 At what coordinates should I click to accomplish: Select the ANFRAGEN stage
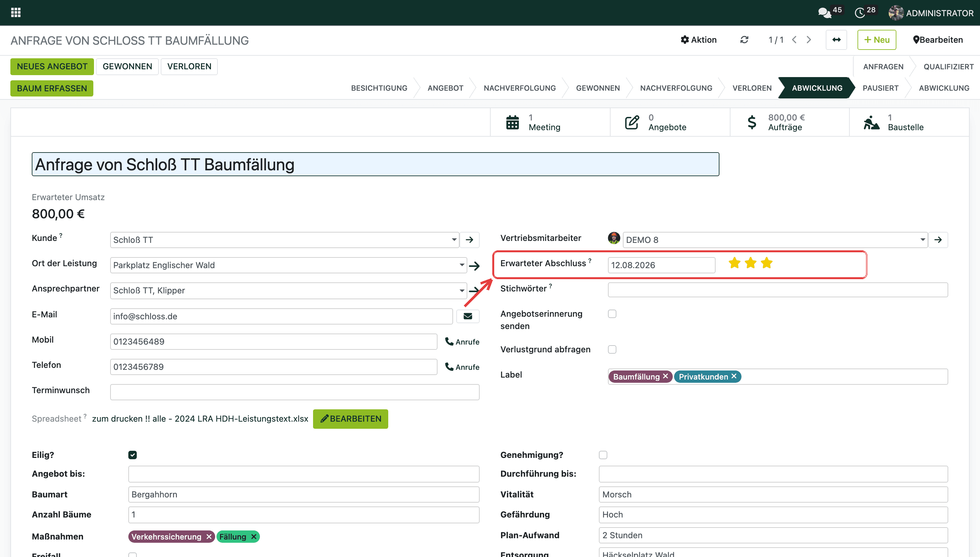[x=883, y=67]
